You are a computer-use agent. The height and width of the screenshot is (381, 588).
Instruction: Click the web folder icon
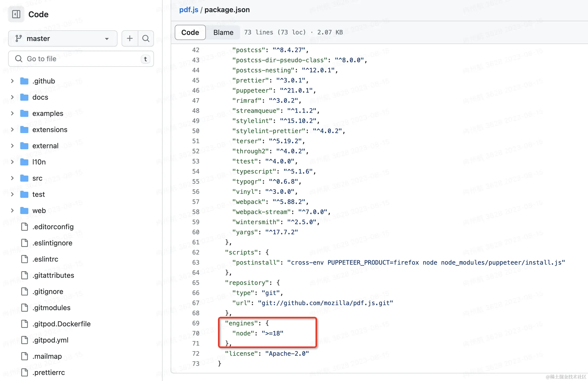tap(24, 210)
